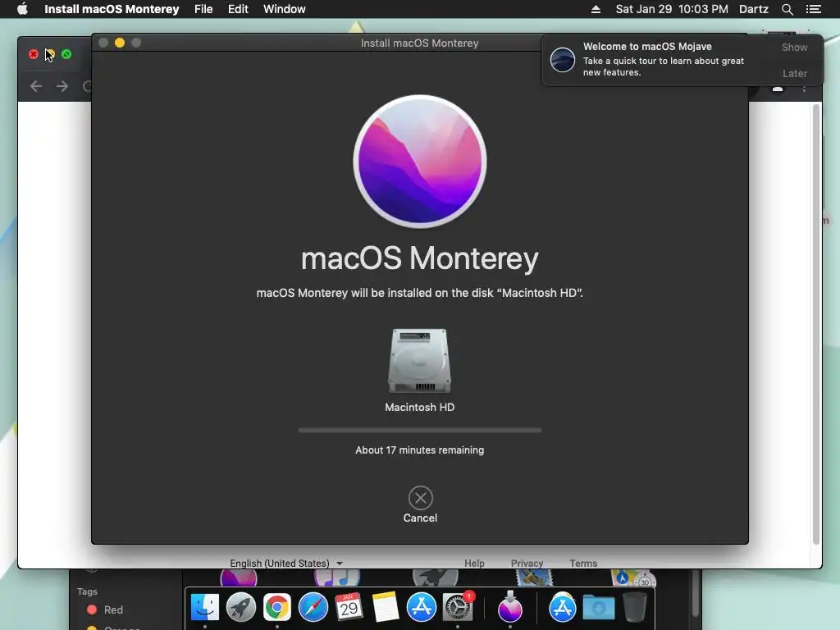This screenshot has height=630, width=840.
Task: Close the browser window with red button
Action: click(33, 54)
